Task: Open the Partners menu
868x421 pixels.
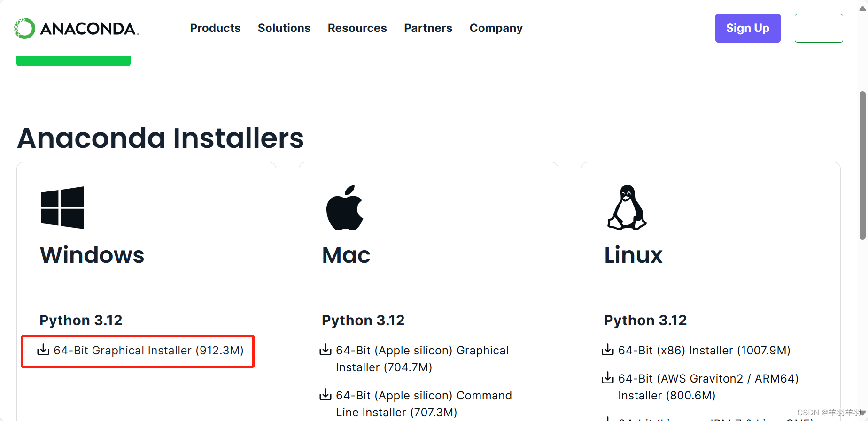Action: click(x=428, y=28)
